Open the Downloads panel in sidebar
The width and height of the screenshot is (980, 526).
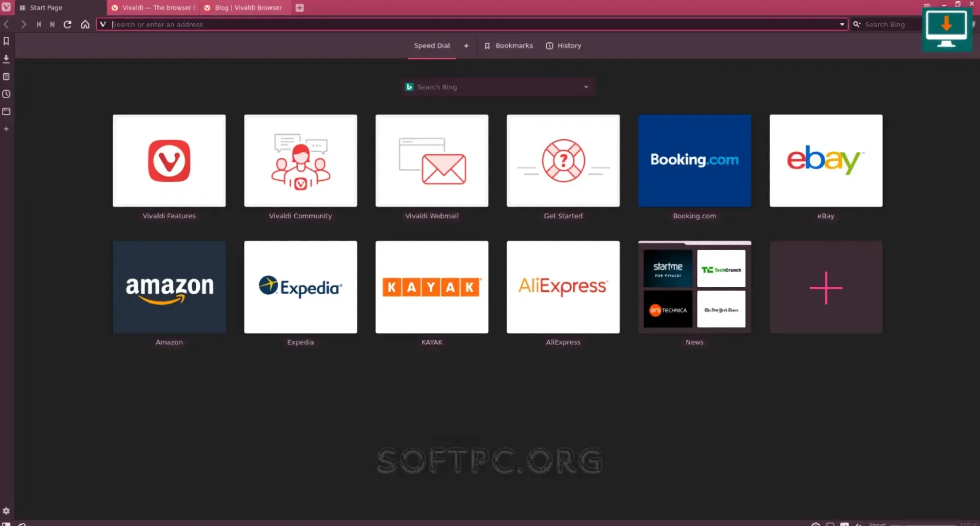pos(6,59)
